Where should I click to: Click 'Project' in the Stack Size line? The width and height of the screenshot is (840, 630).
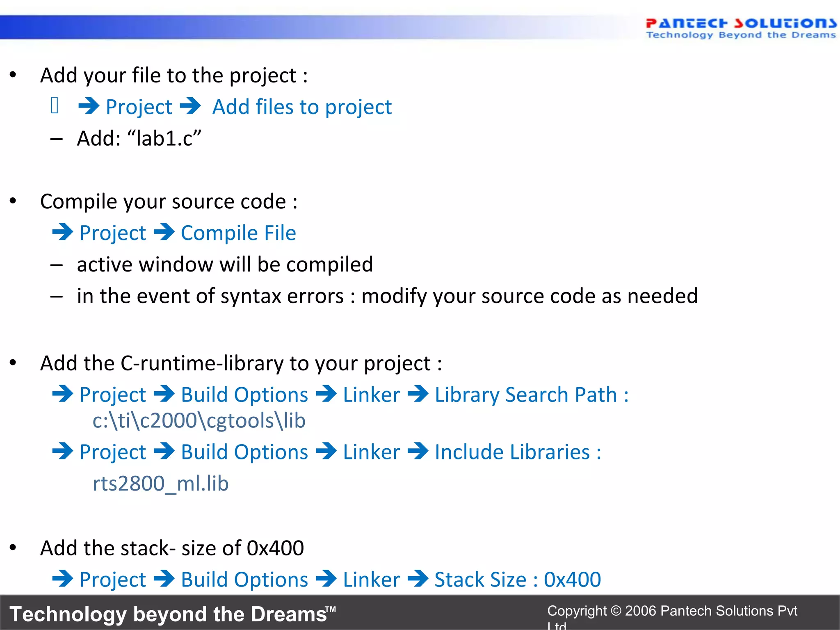click(x=112, y=580)
